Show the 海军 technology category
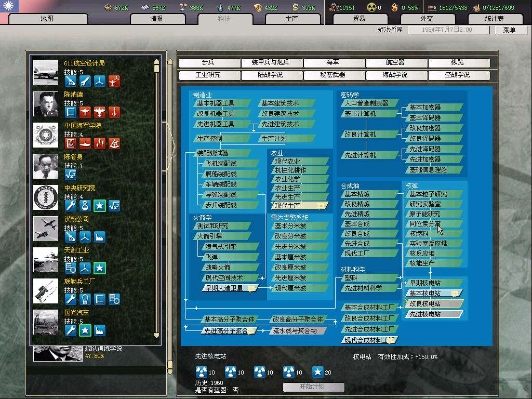This screenshot has width=532, height=399. tap(332, 62)
